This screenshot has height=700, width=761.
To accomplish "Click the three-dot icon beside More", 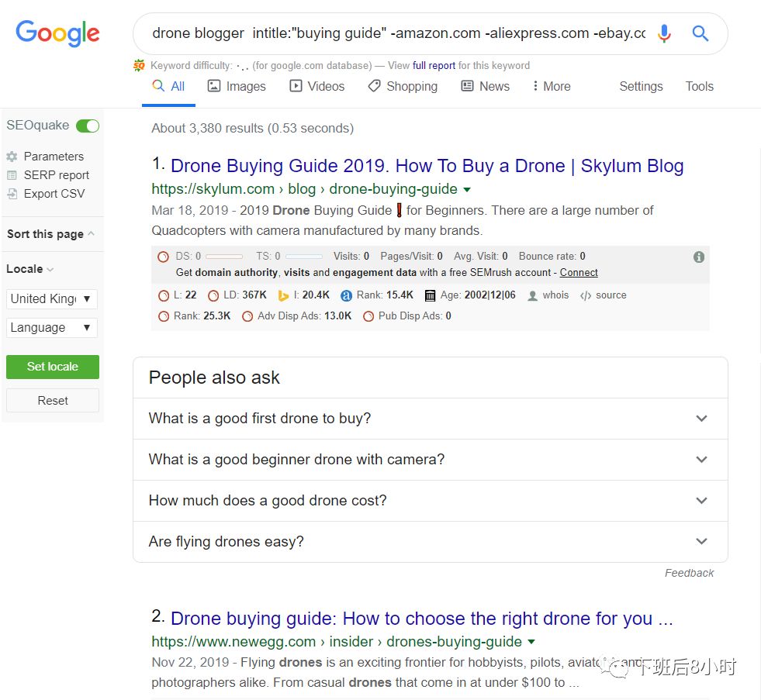I will (534, 86).
